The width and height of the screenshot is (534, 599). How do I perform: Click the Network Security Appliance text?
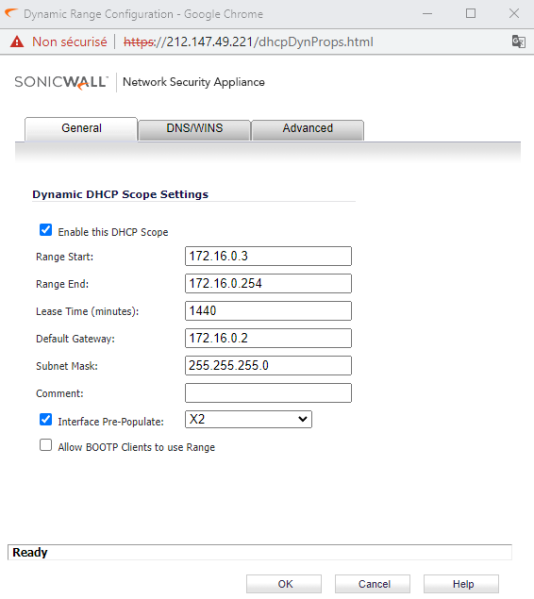(x=194, y=82)
